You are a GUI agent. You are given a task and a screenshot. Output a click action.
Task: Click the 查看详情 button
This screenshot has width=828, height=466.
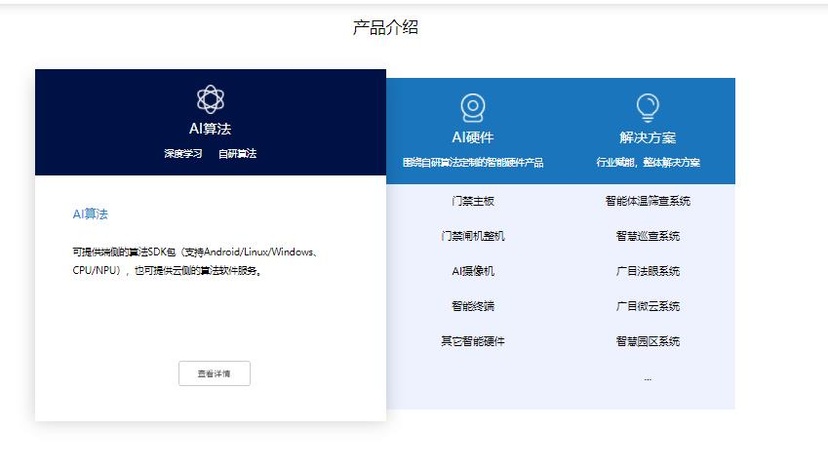214,374
